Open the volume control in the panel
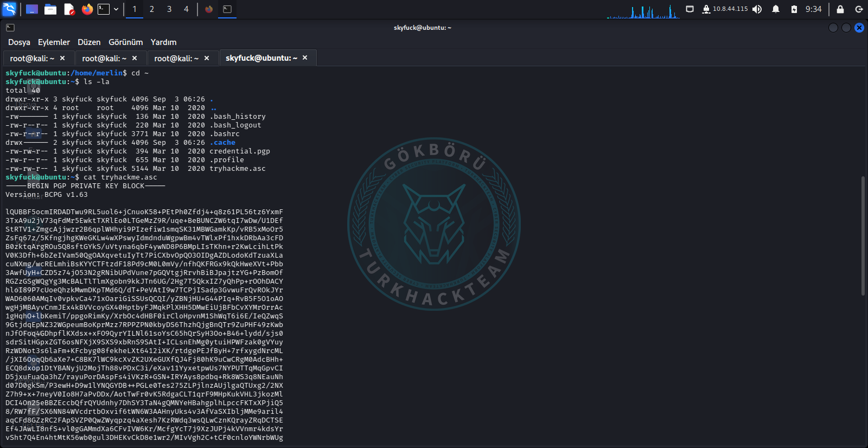This screenshot has height=448, width=868. [757, 9]
